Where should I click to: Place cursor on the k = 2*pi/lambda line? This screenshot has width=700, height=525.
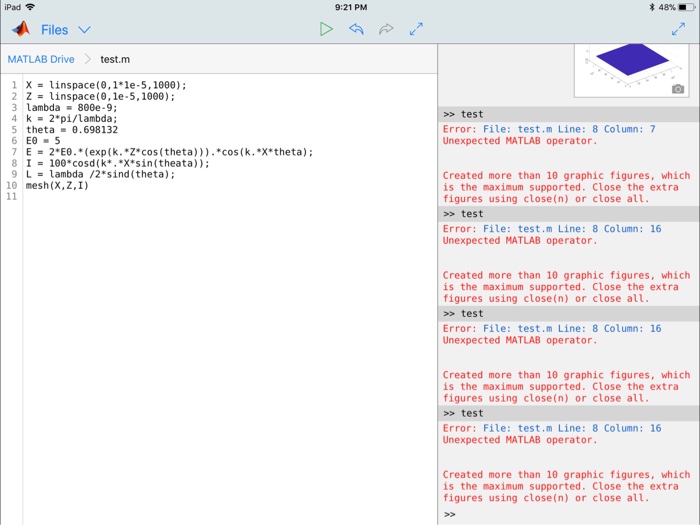point(71,118)
